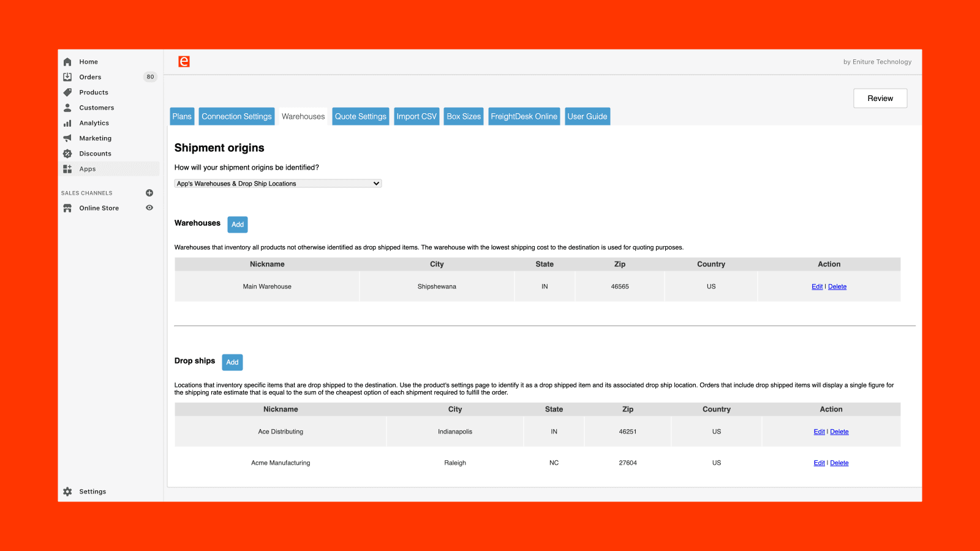Open the Box Sizes tab
980x551 pixels.
[x=464, y=116]
